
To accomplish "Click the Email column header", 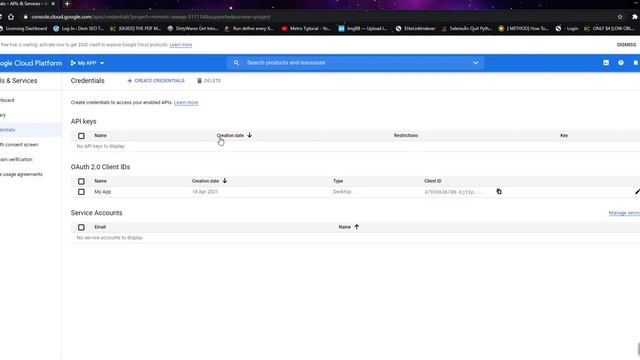I will click(100, 227).
